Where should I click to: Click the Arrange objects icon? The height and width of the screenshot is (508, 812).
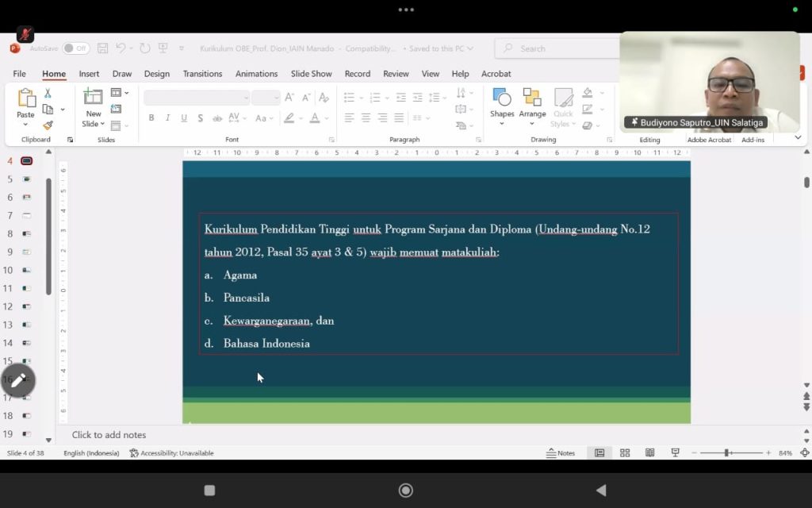click(x=532, y=98)
